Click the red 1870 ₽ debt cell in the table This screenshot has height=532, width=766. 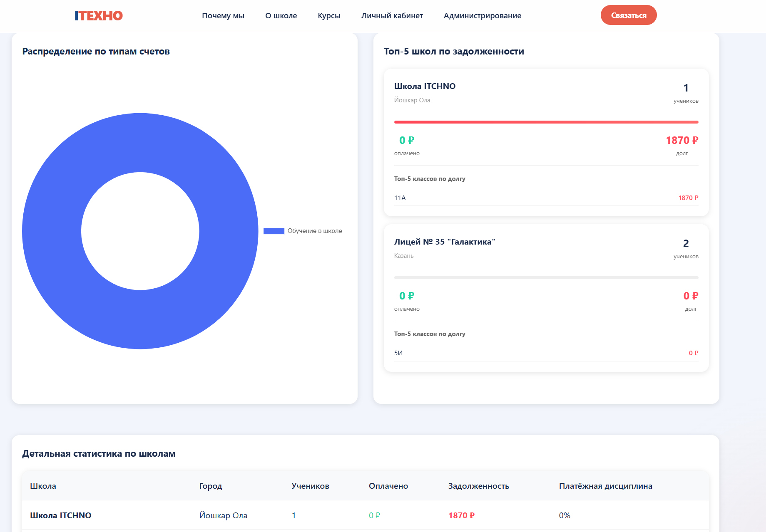pyautogui.click(x=461, y=515)
